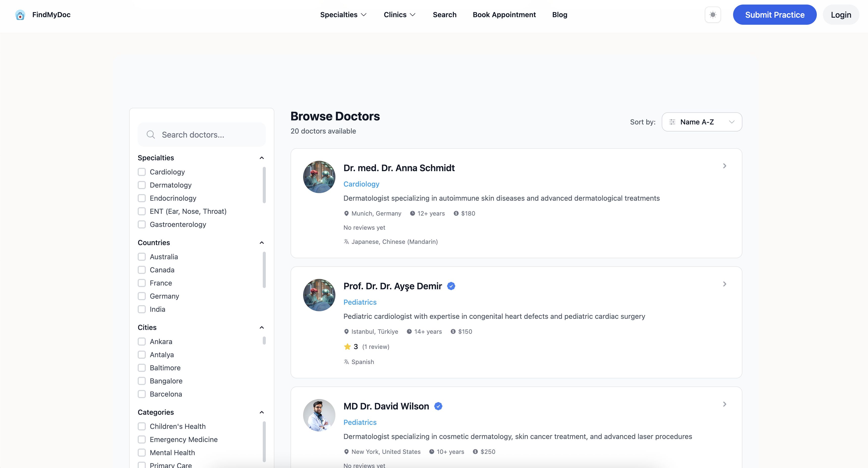Toggle the light/dark theme sun icon

(x=713, y=15)
